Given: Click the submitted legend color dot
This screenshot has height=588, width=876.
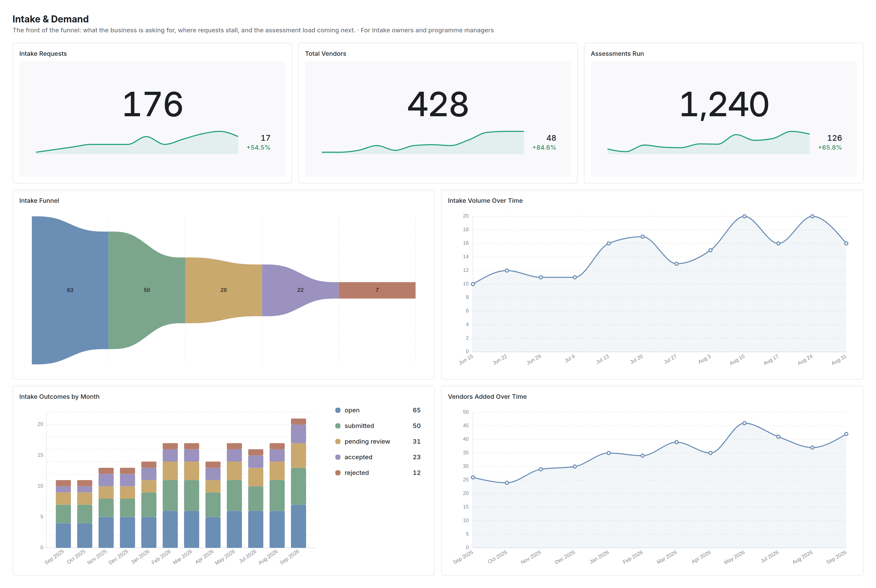Looking at the screenshot, I should (338, 426).
